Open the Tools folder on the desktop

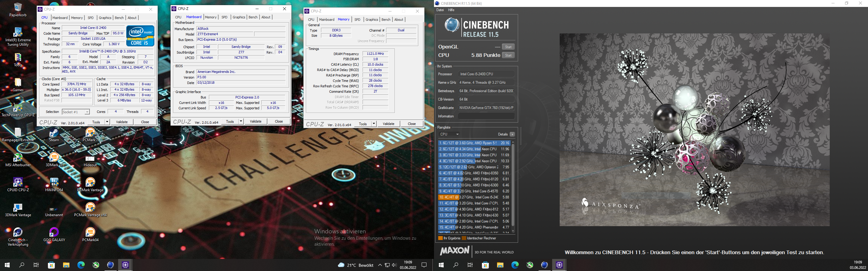pos(18,60)
